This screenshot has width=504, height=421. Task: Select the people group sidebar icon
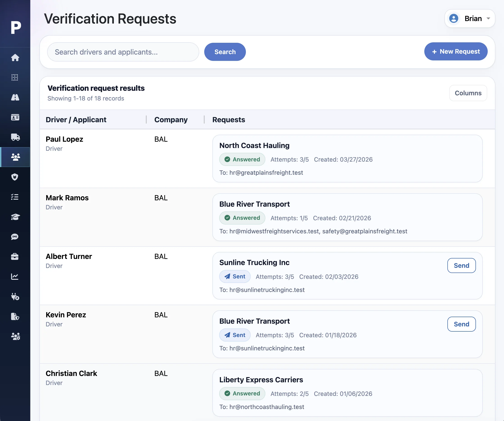coord(15,157)
